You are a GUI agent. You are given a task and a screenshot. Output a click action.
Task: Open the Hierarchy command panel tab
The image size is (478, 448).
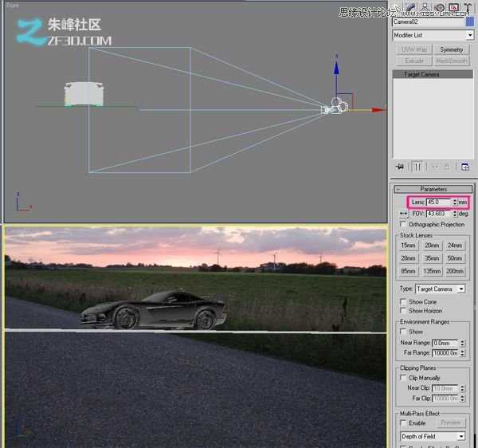click(425, 8)
